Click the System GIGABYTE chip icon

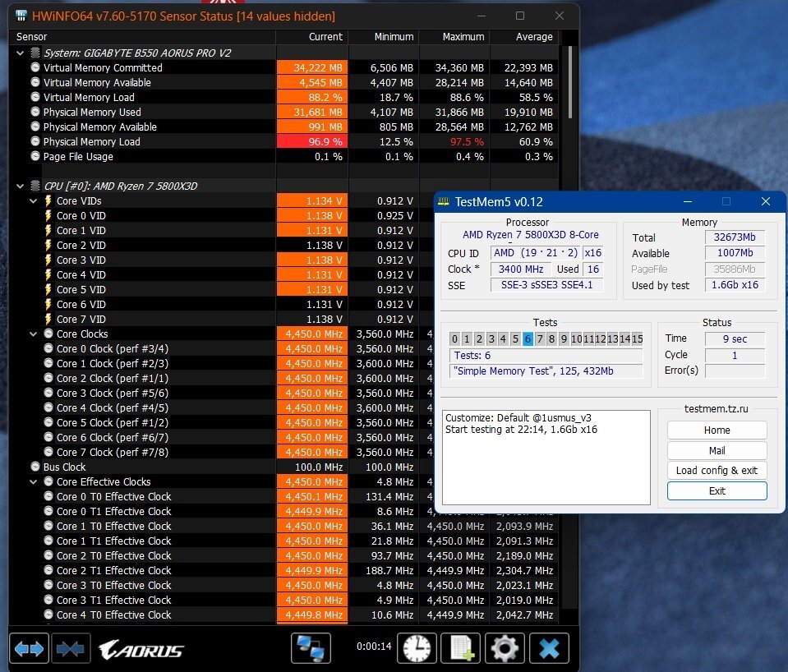pyautogui.click(x=35, y=53)
